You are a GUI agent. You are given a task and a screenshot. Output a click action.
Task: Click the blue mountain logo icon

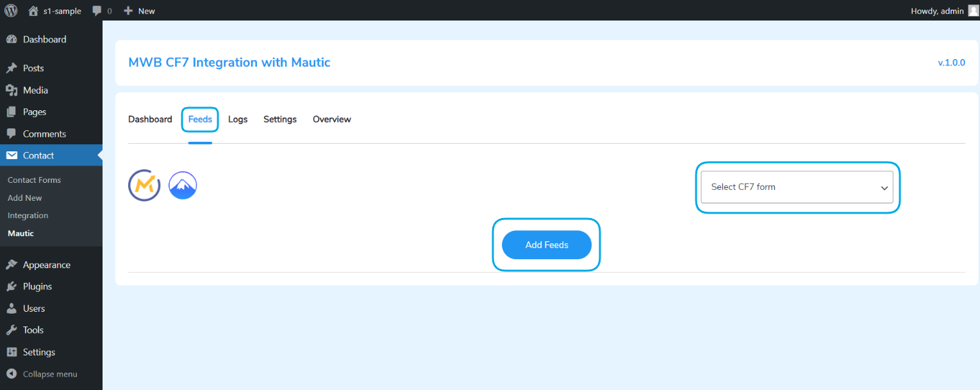(183, 185)
